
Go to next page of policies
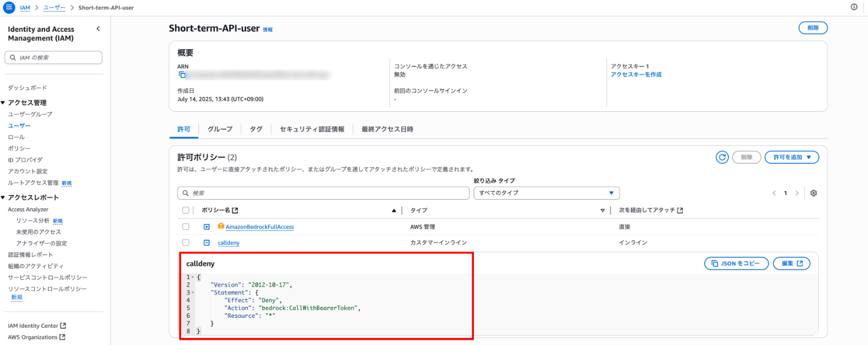pos(797,193)
